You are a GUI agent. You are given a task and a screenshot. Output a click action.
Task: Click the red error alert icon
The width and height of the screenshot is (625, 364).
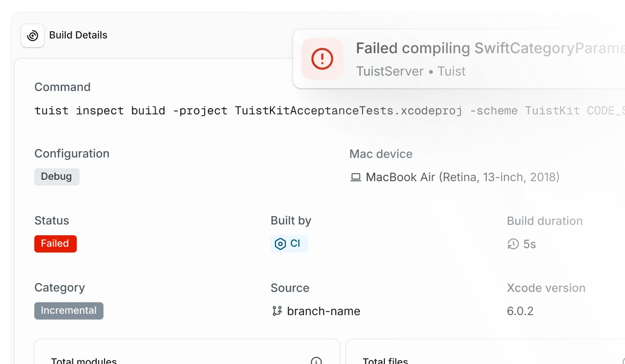pos(322,59)
